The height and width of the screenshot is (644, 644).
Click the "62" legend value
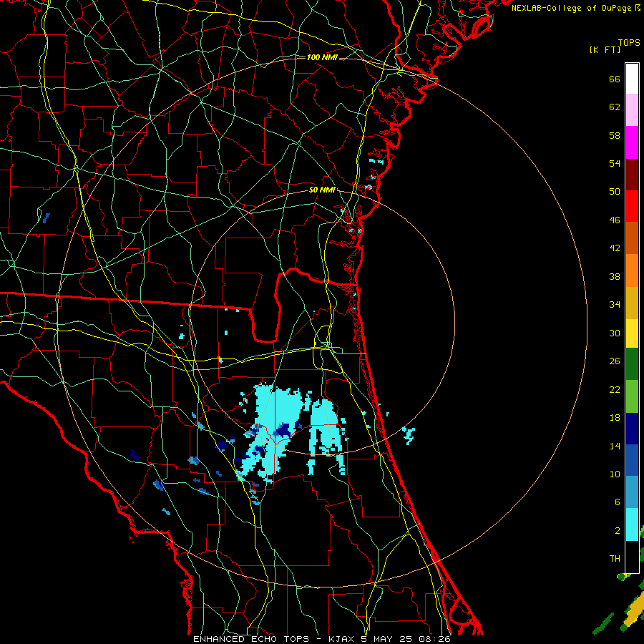(615, 107)
